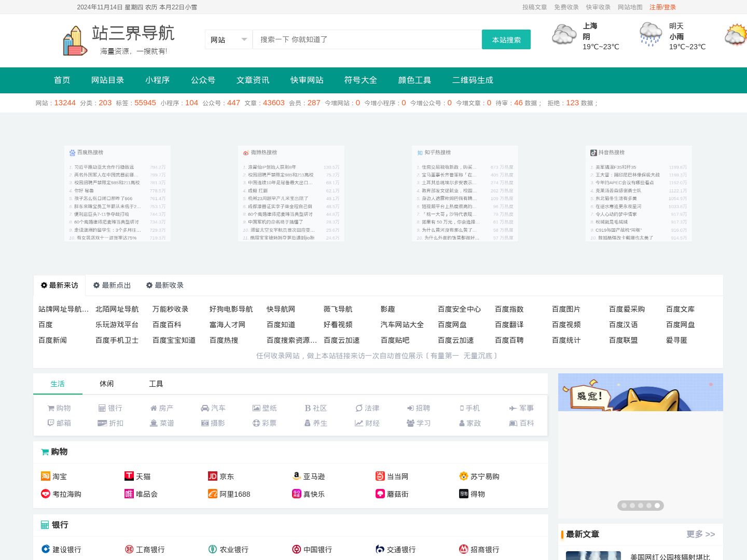Viewport: 747px width, 560px height.
Task: Open the 投稿文章 link
Action: 535,7
